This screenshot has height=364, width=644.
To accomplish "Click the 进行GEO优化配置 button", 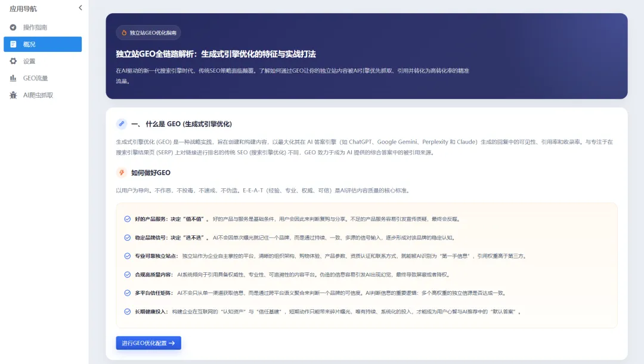I will click(x=148, y=343).
